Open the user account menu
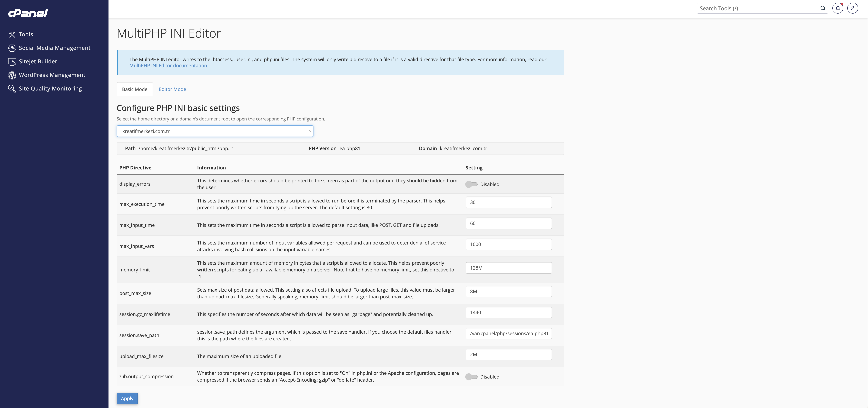 click(x=853, y=8)
